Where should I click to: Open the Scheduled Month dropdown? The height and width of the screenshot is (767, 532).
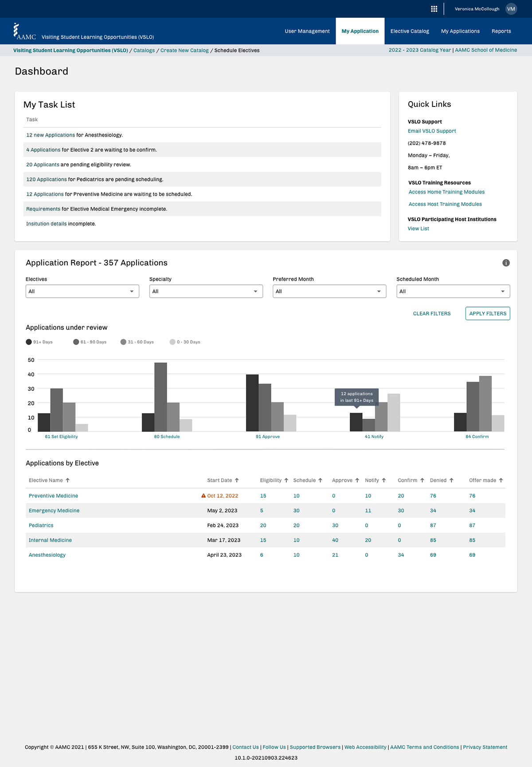[x=453, y=291]
